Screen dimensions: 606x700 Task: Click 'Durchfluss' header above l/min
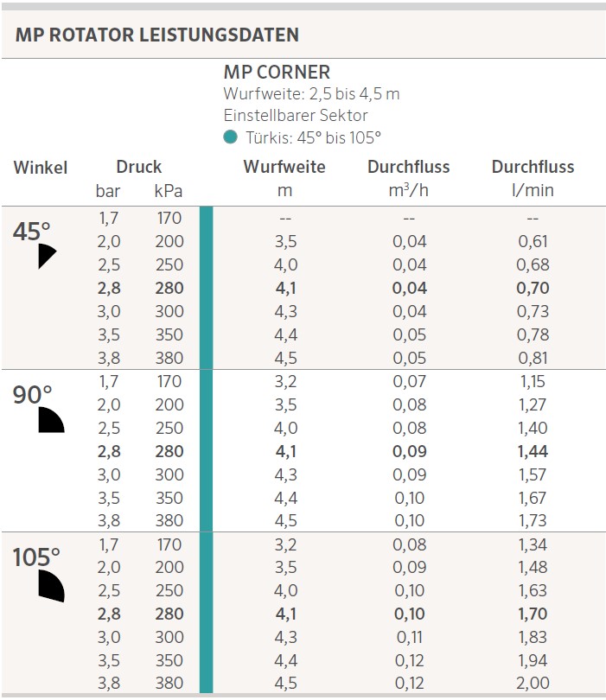coord(533,167)
